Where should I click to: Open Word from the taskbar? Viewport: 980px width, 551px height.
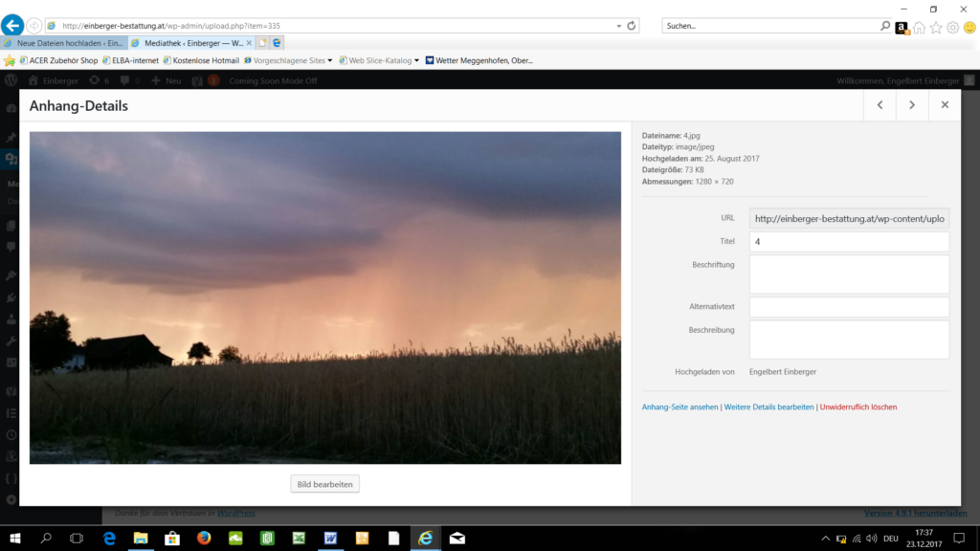point(330,538)
